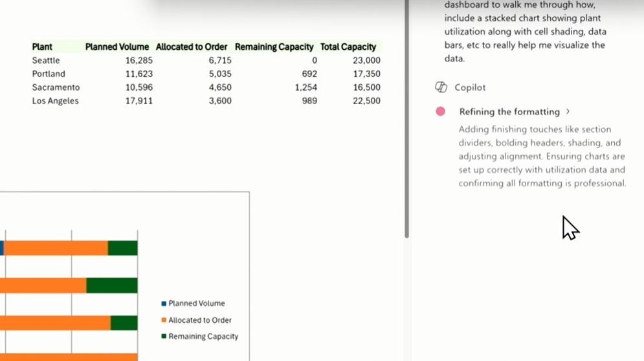The image size is (644, 361).
Task: Open the Refining the formatting step title
Action: 509,111
